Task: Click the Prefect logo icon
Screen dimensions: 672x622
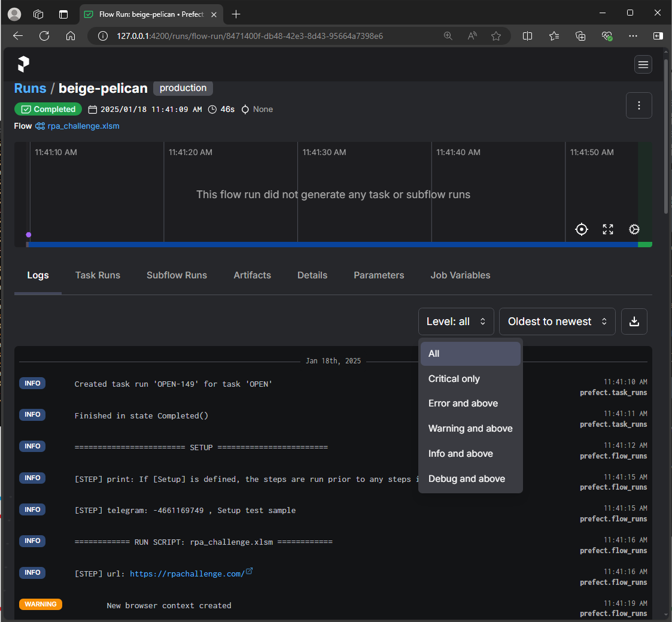Action: [23, 64]
